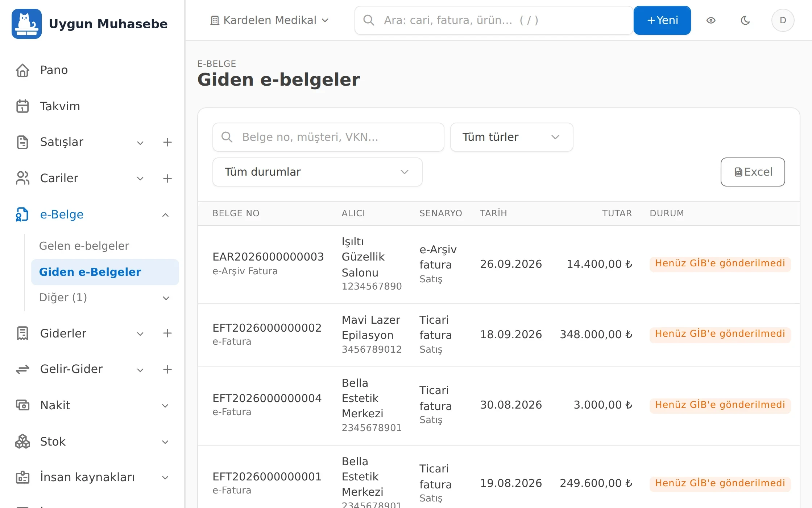The image size is (812, 508).
Task: Toggle the eye visibility icon in header
Action: (711, 20)
